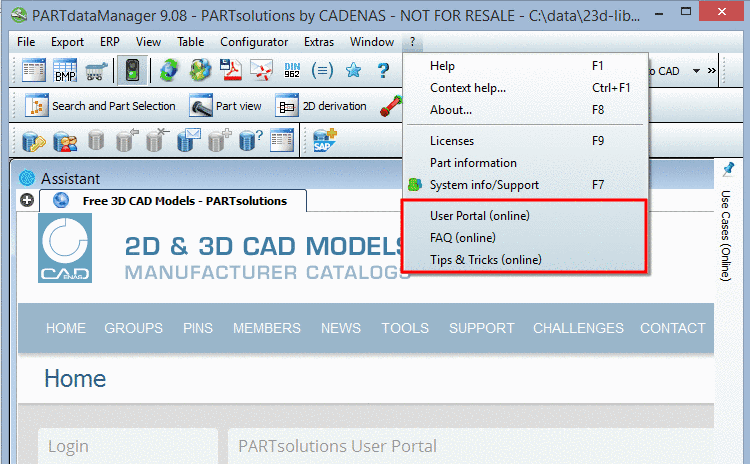Click the envelope send mail icon
This screenshot has height=464, width=750.
tap(261, 70)
